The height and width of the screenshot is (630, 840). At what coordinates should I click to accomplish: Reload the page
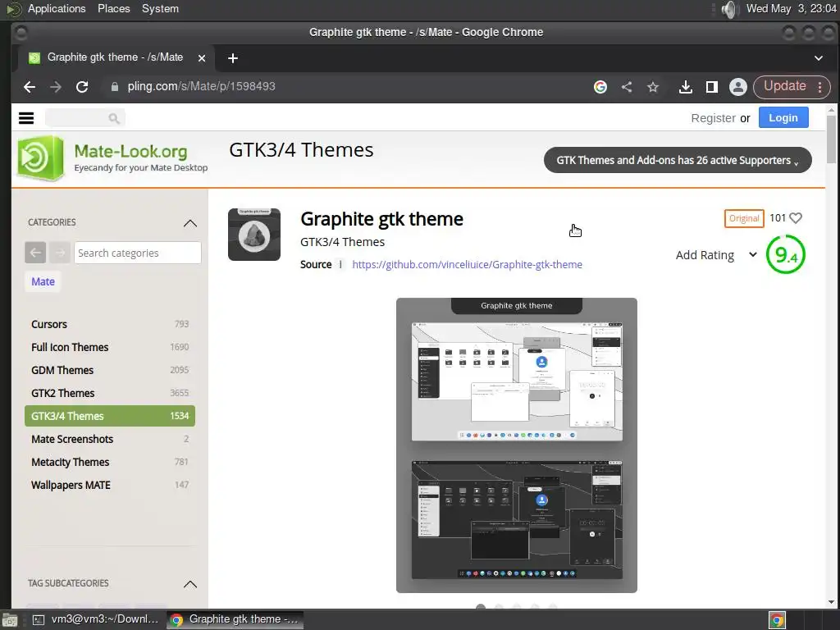point(82,87)
